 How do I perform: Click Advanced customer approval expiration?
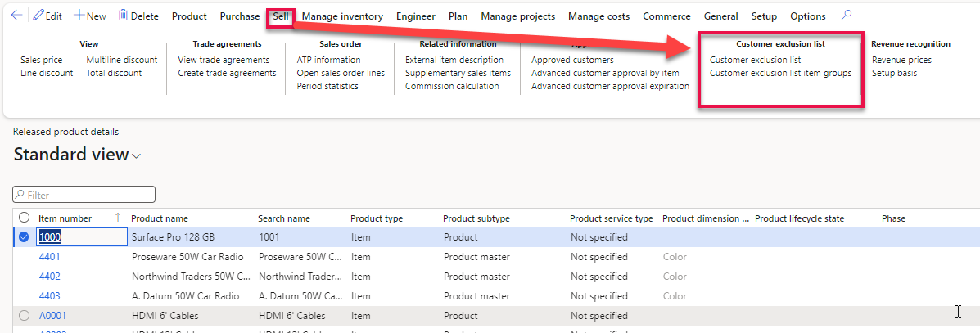click(x=610, y=86)
